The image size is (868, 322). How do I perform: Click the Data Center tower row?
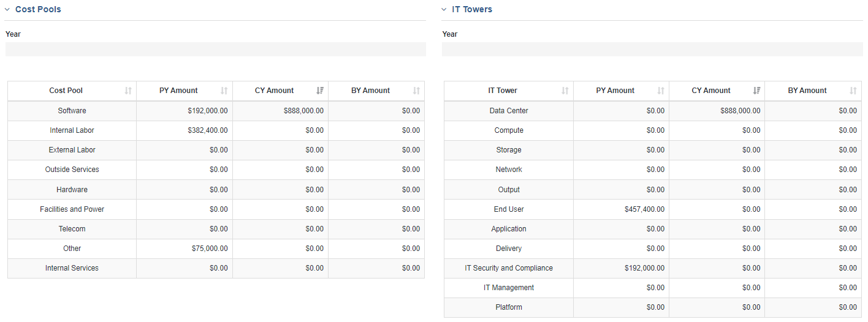coord(652,111)
